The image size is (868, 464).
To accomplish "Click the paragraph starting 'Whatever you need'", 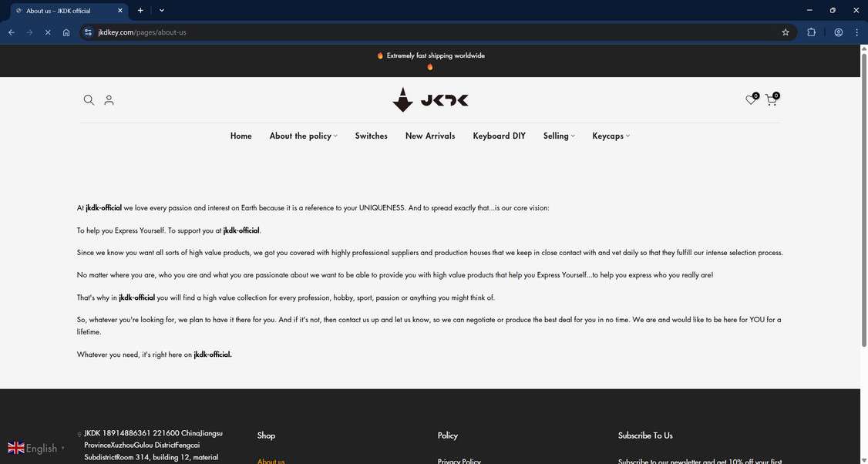I will [154, 355].
